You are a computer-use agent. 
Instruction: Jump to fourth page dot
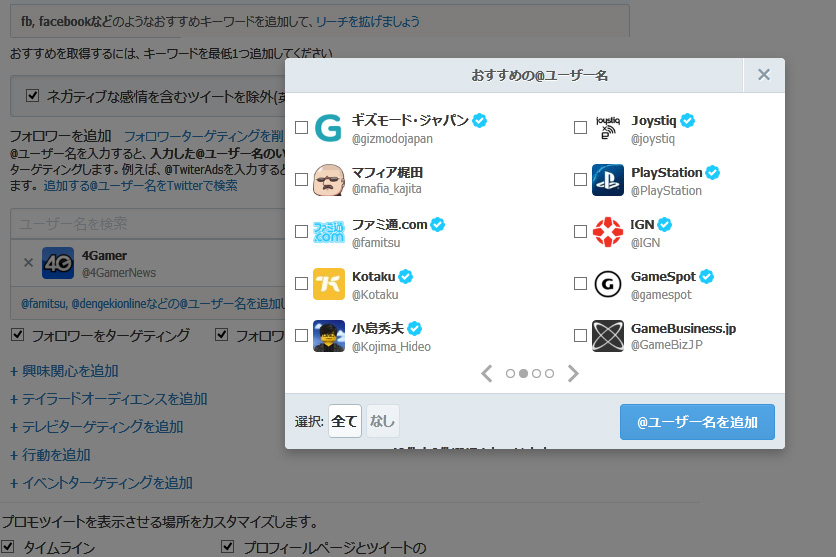[549, 374]
